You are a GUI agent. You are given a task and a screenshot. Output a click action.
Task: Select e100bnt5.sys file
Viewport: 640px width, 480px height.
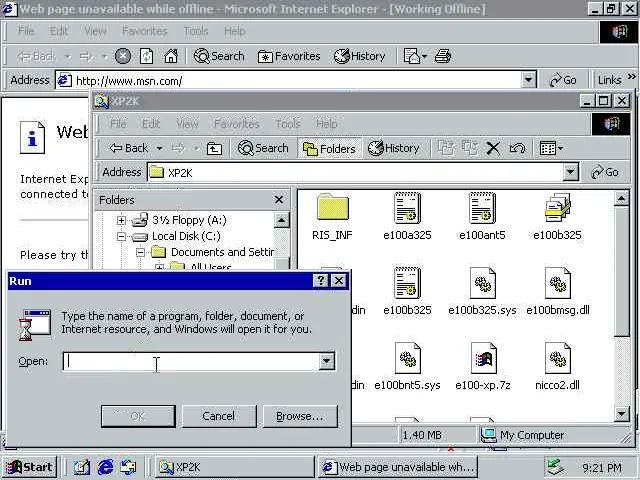click(x=407, y=367)
